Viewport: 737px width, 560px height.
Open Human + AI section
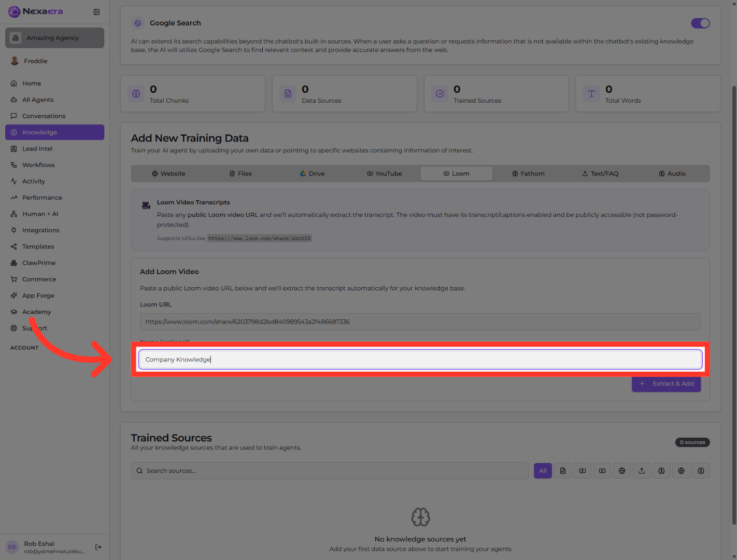[54, 214]
